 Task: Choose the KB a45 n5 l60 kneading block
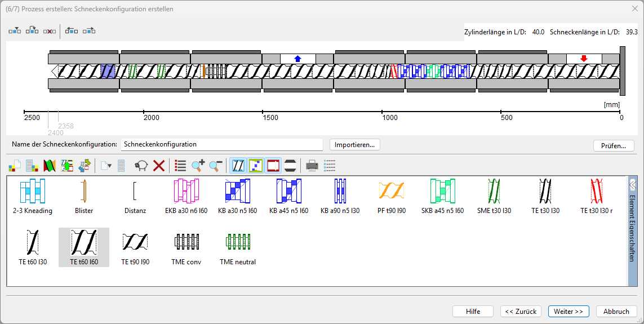288,196
